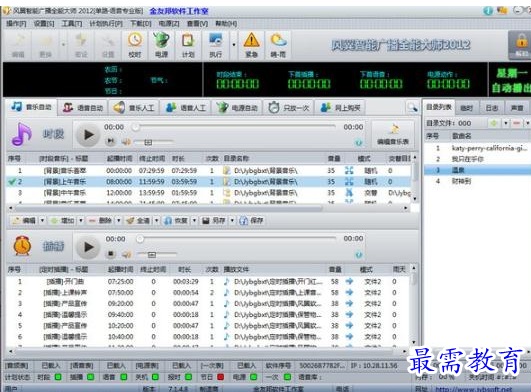Toggle the 电源 green status indicator
Viewport: 531px width, 392px height.
coord(253,376)
